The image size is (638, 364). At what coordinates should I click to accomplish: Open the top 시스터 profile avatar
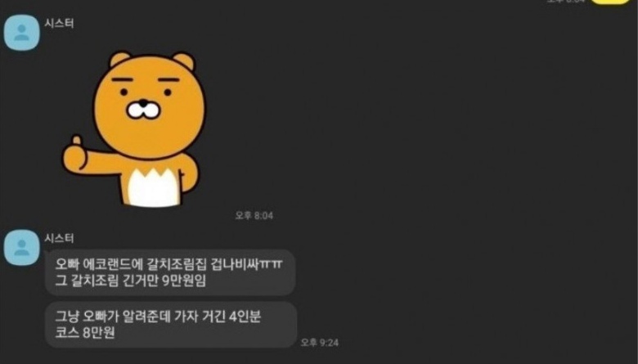coord(21,33)
